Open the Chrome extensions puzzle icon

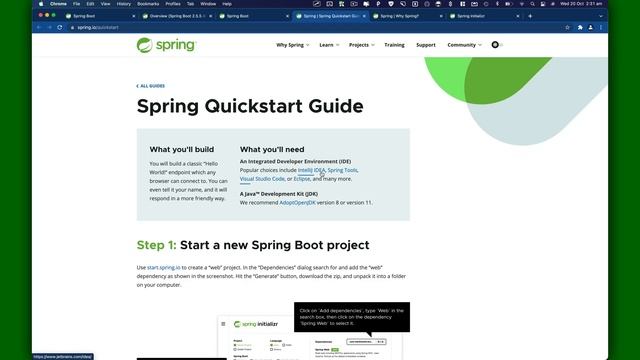(x=580, y=27)
